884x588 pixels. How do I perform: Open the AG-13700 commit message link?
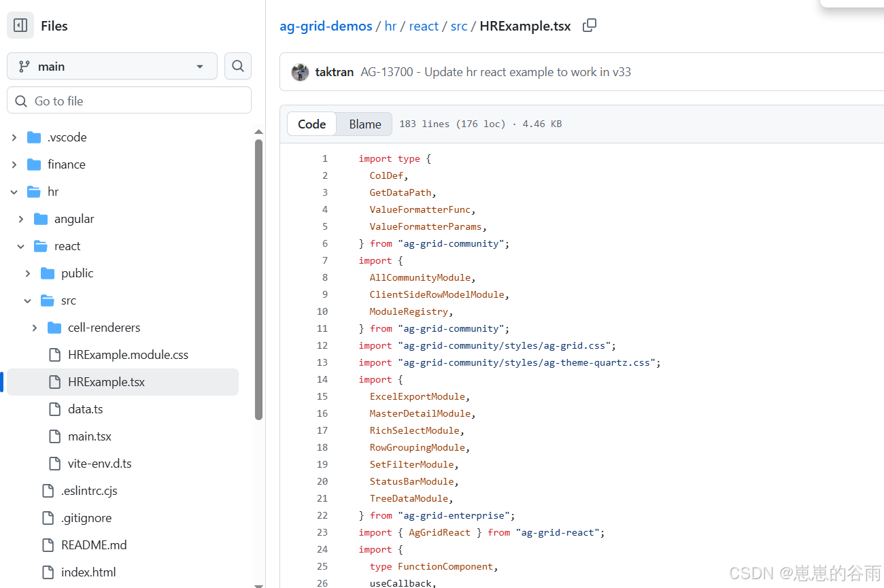click(496, 72)
